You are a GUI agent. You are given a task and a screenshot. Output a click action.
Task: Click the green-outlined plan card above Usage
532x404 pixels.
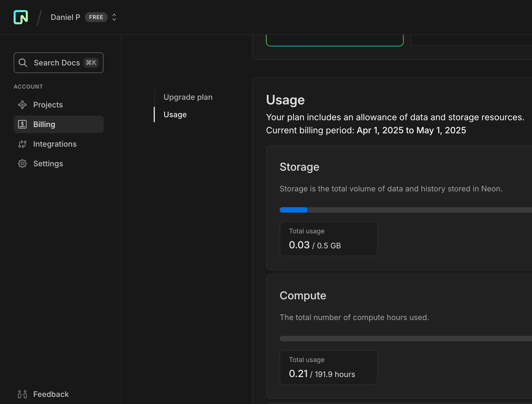pos(335,40)
